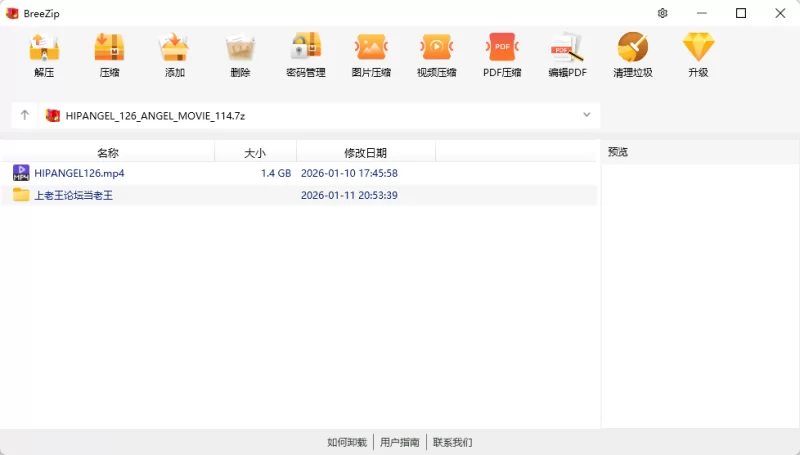Select the 上老王论坛当老王 folder row
800x455 pixels.
point(299,195)
